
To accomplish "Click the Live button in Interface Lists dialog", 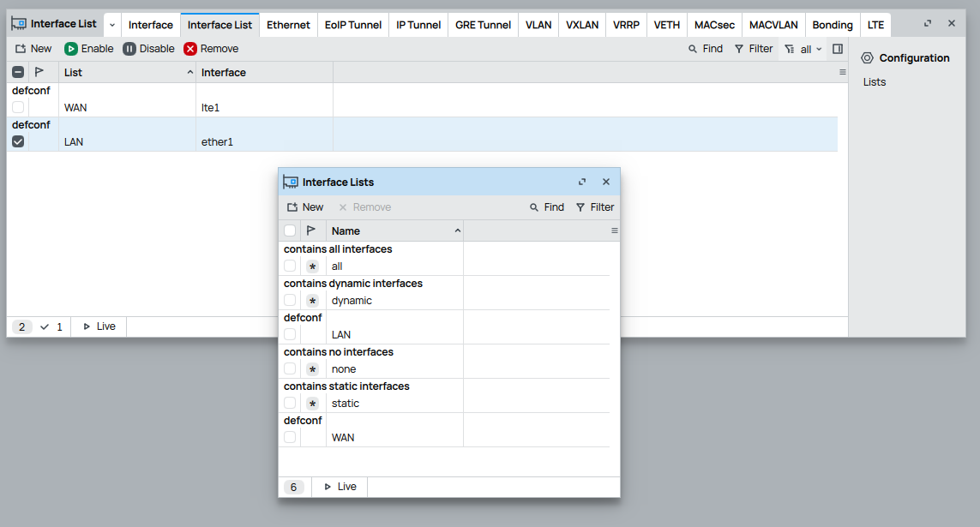I will tap(340, 487).
